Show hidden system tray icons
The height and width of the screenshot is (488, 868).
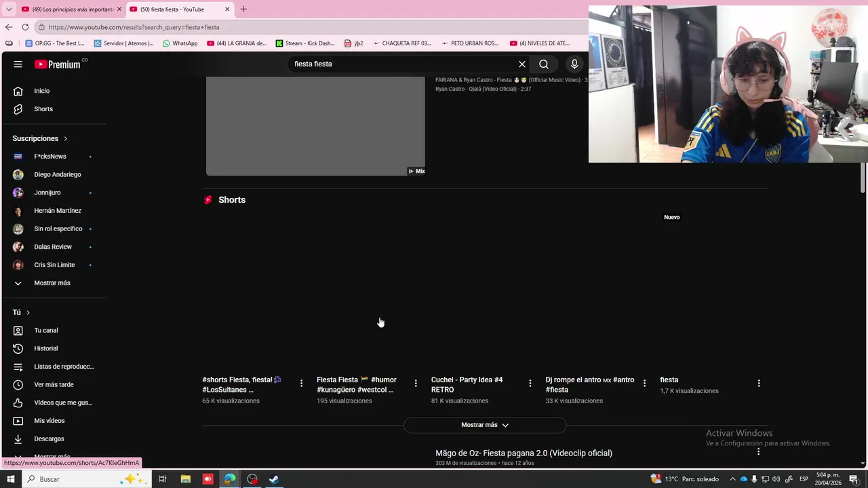coord(732,479)
